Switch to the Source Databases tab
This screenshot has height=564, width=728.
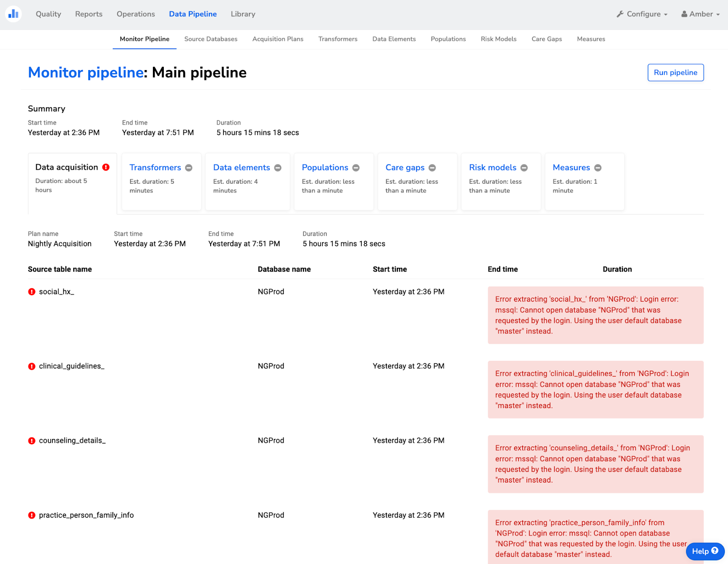click(x=211, y=39)
